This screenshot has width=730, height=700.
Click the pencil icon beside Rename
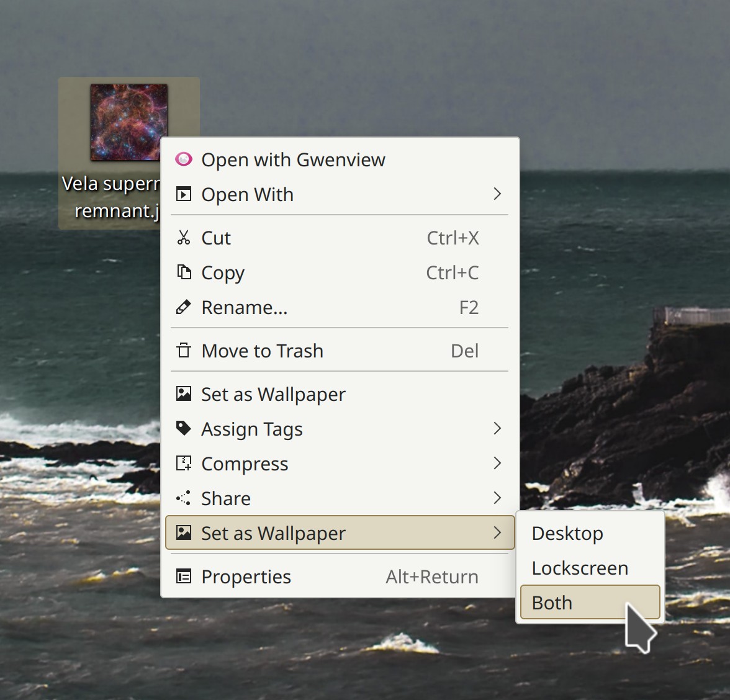[x=184, y=307]
